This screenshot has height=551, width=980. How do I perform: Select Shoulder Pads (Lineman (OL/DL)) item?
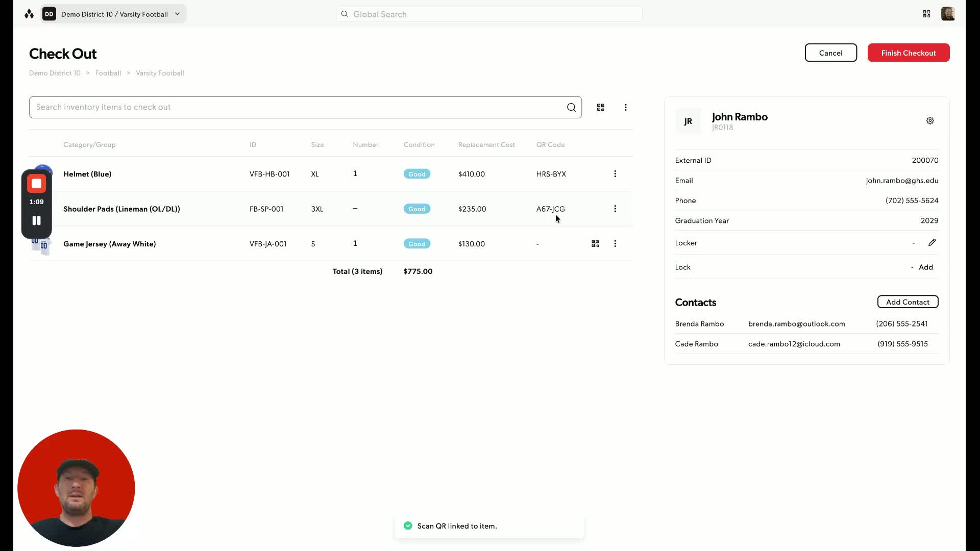point(121,209)
